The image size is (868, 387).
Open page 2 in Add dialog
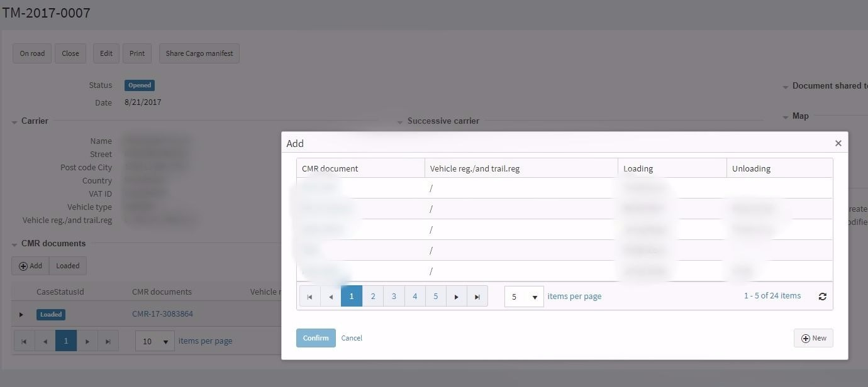(373, 297)
